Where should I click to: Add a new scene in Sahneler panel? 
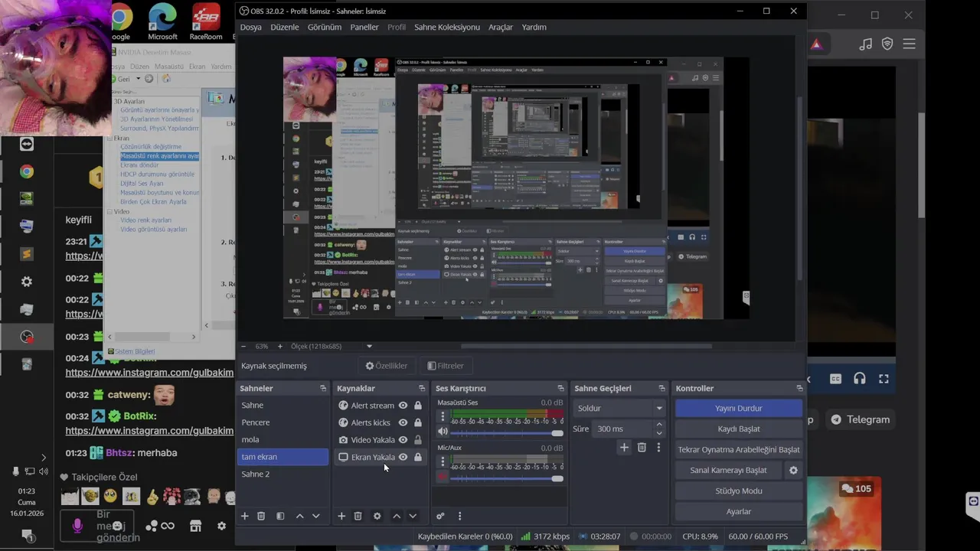click(x=245, y=516)
